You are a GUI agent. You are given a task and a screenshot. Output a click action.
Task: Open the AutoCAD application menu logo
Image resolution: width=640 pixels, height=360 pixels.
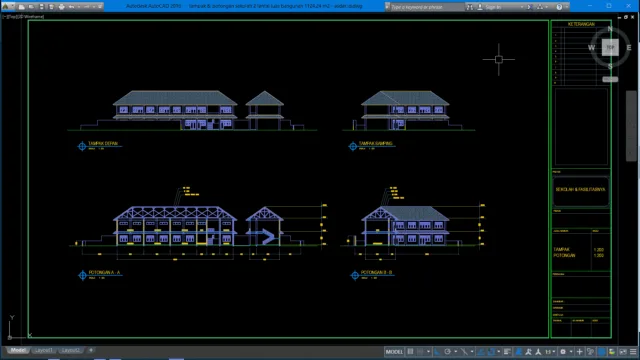pyautogui.click(x=6, y=6)
